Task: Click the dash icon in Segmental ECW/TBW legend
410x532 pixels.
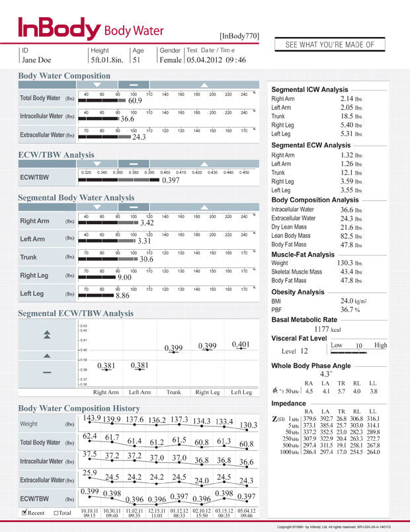Action: coord(47,372)
